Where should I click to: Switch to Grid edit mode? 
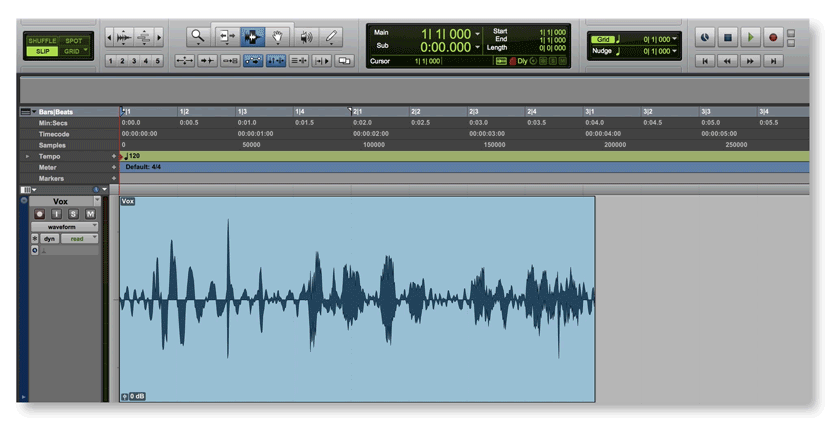pos(74,51)
